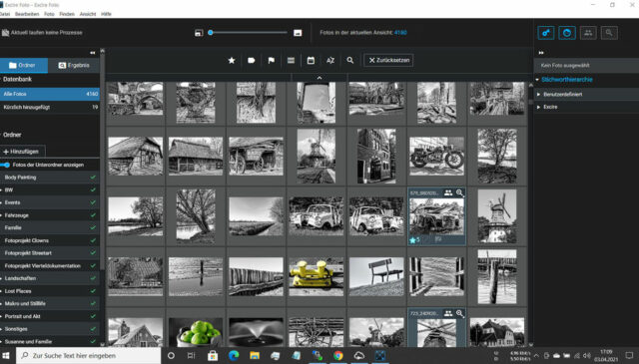Open Microsoft Edge from taskbar
The height and width of the screenshot is (364, 639).
[x=234, y=355]
